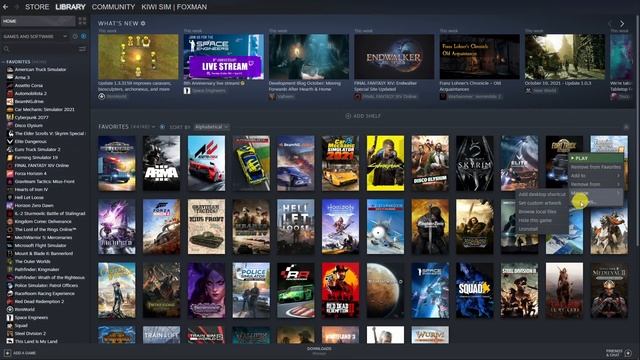Open the Car Mechanic Simulator 2021 cover

(340, 163)
